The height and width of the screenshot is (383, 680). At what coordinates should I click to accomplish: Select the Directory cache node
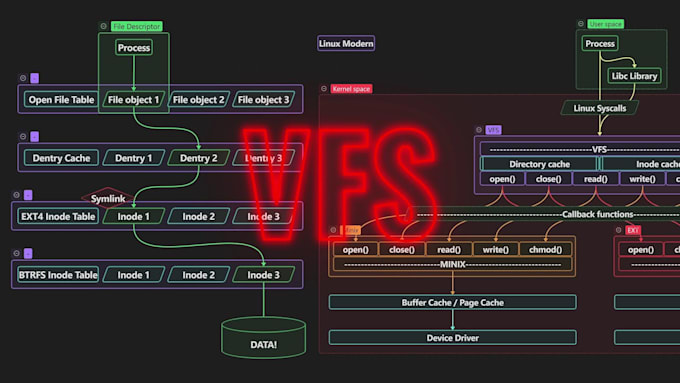click(x=539, y=164)
